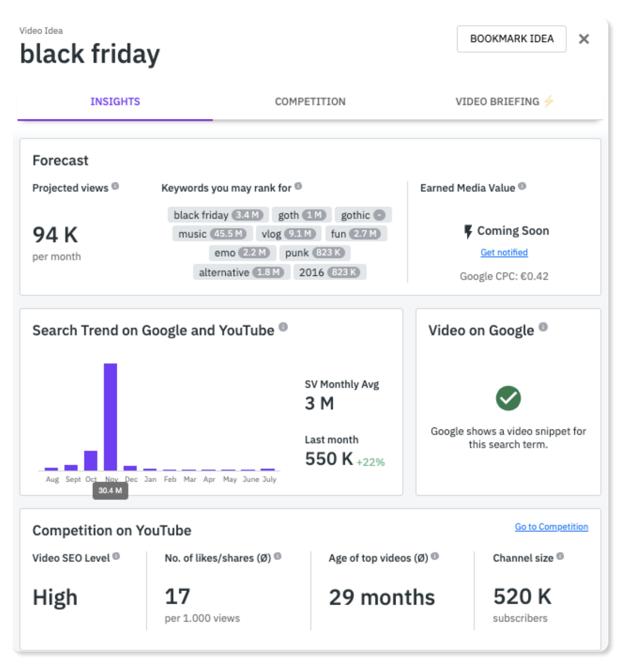Select the goth 1 M keyword chip
623x672 pixels.
pyautogui.click(x=302, y=215)
